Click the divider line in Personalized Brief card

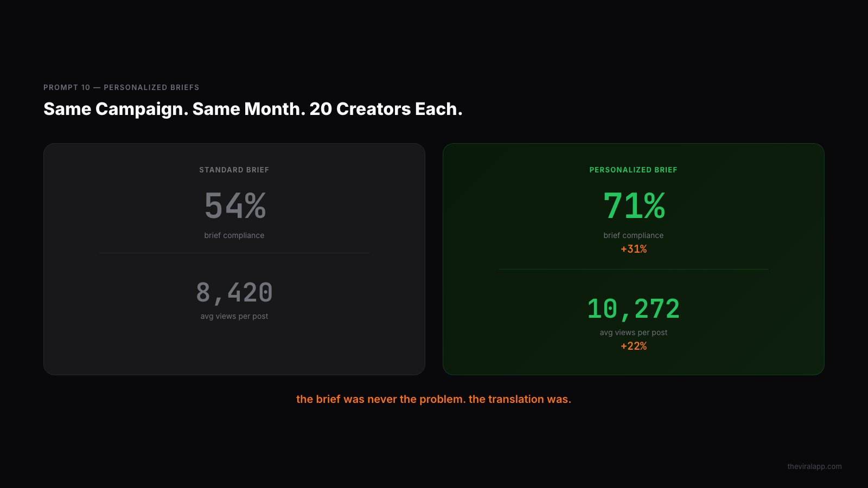pyautogui.click(x=634, y=269)
